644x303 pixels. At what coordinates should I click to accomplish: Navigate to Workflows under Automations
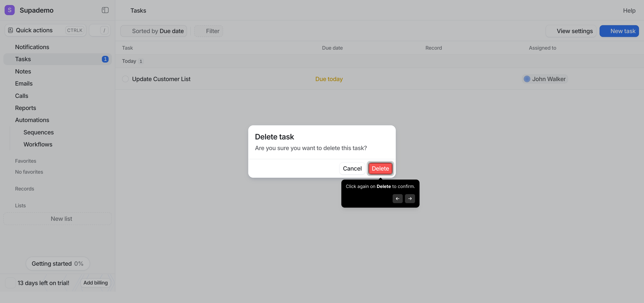(x=38, y=144)
